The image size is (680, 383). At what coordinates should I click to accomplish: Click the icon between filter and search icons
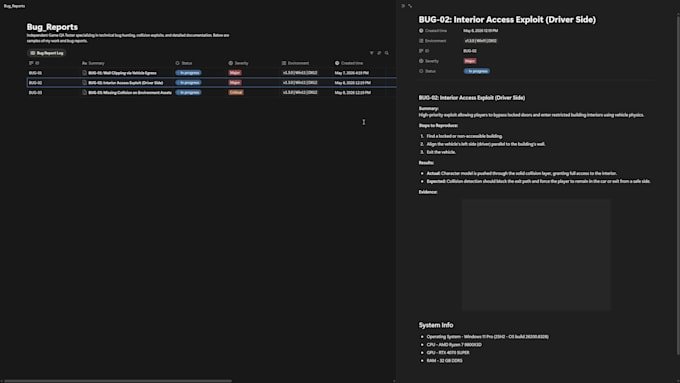coord(379,53)
